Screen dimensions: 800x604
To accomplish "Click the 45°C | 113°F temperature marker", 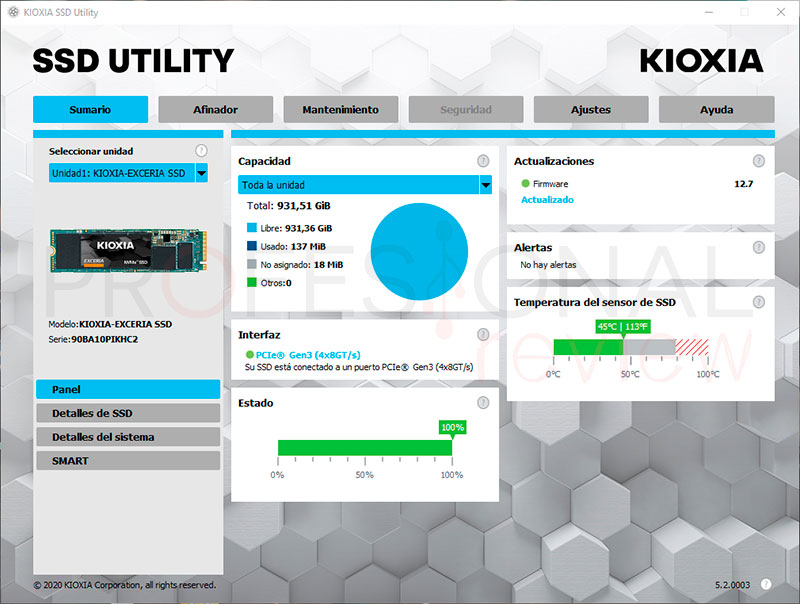I will [x=623, y=326].
